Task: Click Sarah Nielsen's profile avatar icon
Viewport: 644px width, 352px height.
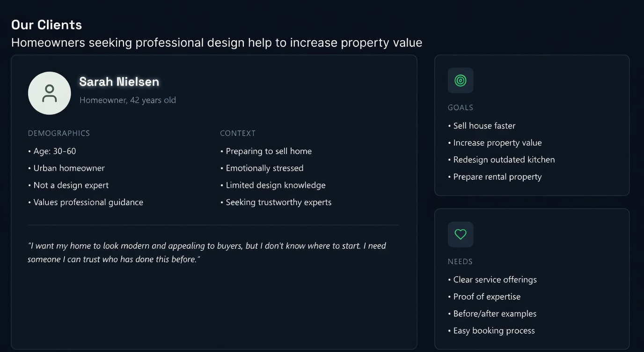Action: click(x=50, y=93)
